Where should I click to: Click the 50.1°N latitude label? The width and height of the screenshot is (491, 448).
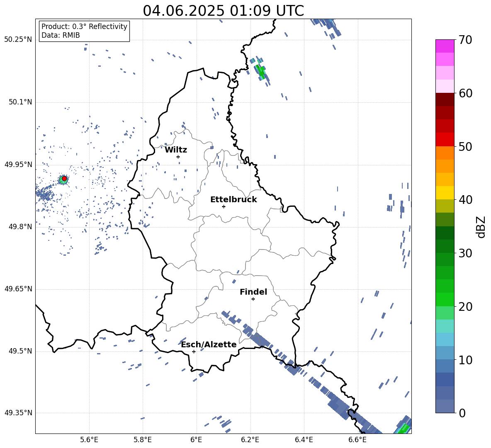tap(20, 102)
